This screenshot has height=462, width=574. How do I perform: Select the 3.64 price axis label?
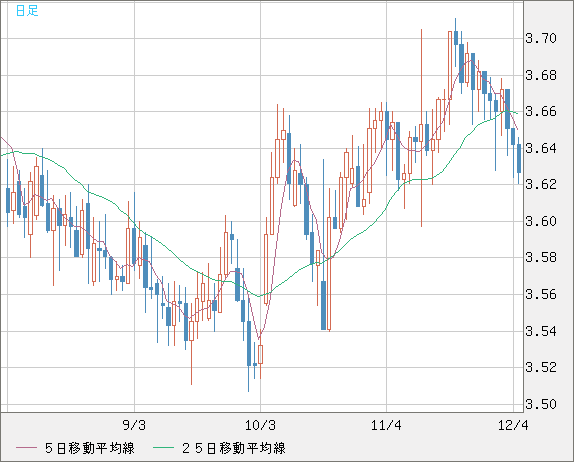point(541,148)
